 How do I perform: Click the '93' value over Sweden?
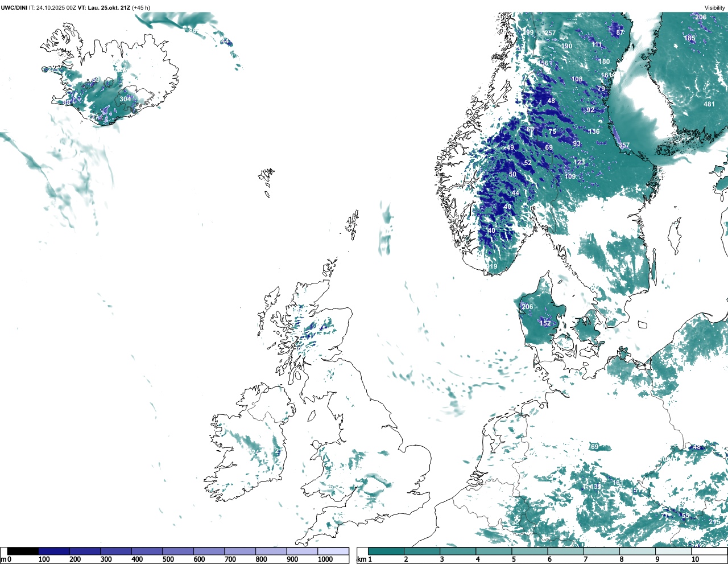tap(577, 144)
